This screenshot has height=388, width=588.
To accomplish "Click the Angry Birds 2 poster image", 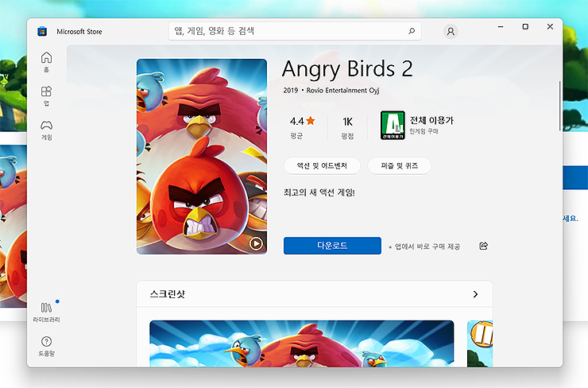I will [x=202, y=157].
